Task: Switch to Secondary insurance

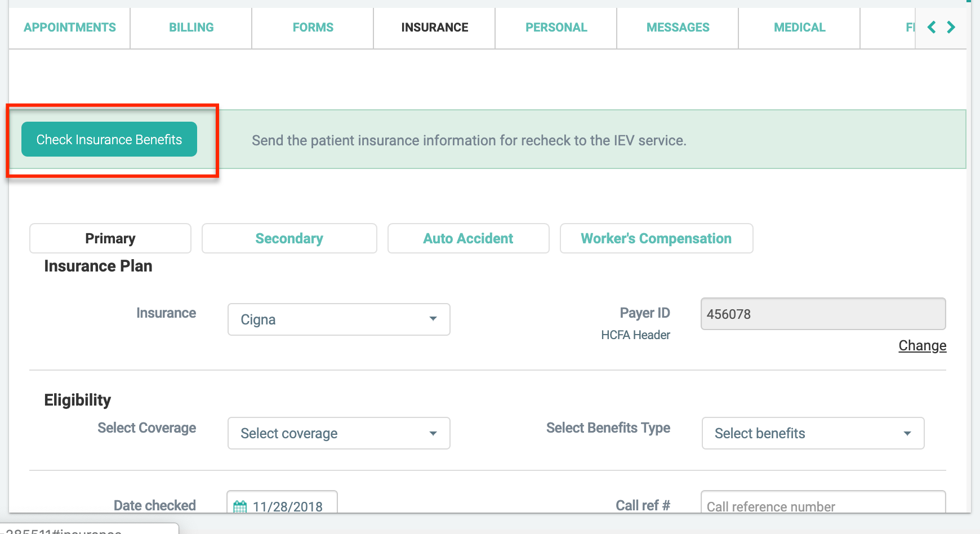Action: tap(289, 238)
